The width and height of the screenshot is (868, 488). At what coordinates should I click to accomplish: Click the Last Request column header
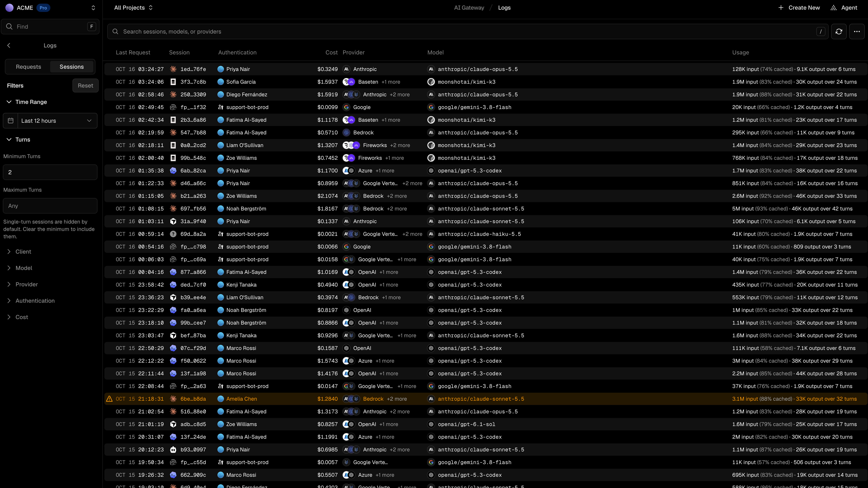pos(133,53)
